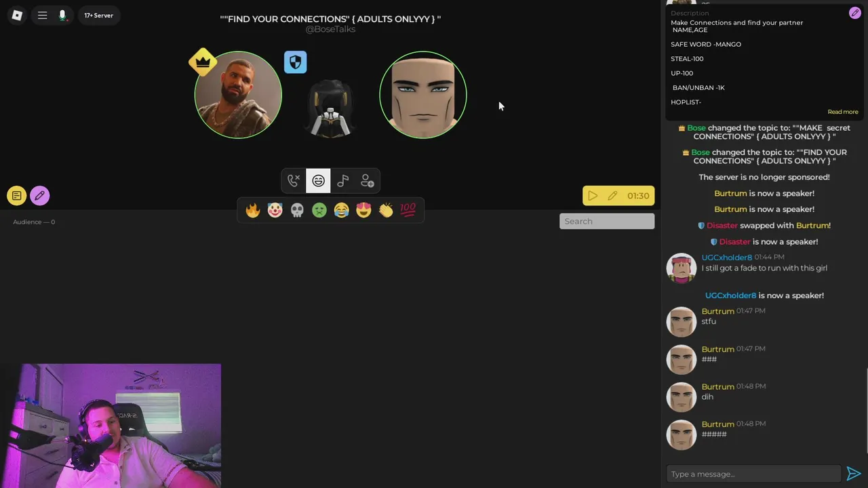The height and width of the screenshot is (488, 868).
Task: Send the green nauseated emoji reaction
Action: point(319,210)
